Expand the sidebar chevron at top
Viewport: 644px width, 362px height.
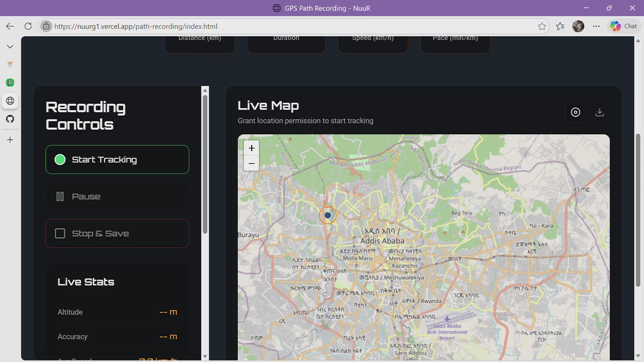[x=10, y=47]
